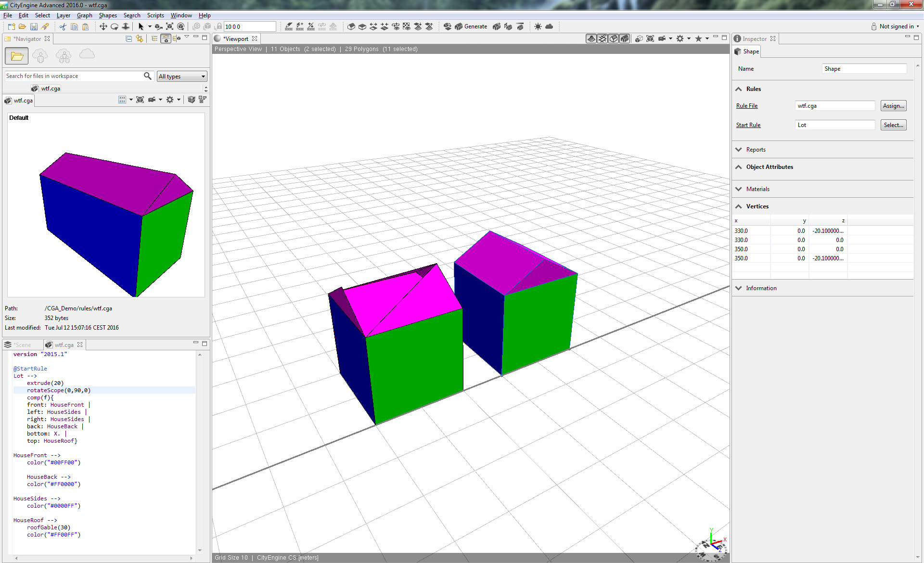924x563 pixels.
Task: Click vertex x value 350.0 in last row
Action: (741, 258)
